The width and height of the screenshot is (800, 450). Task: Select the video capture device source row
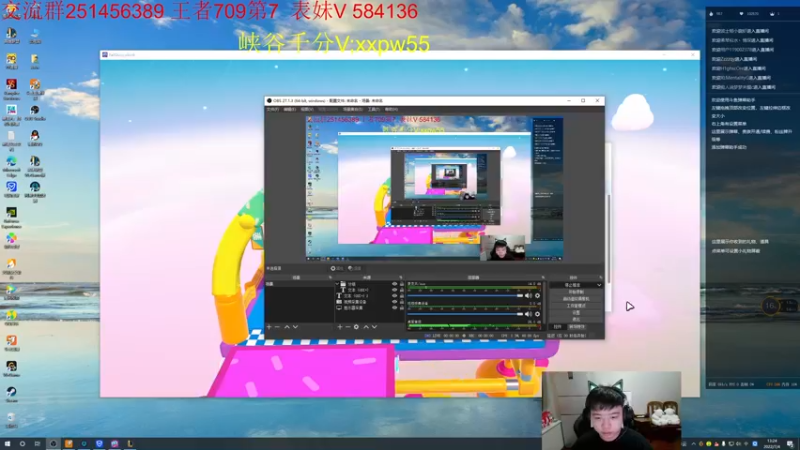click(x=370, y=302)
